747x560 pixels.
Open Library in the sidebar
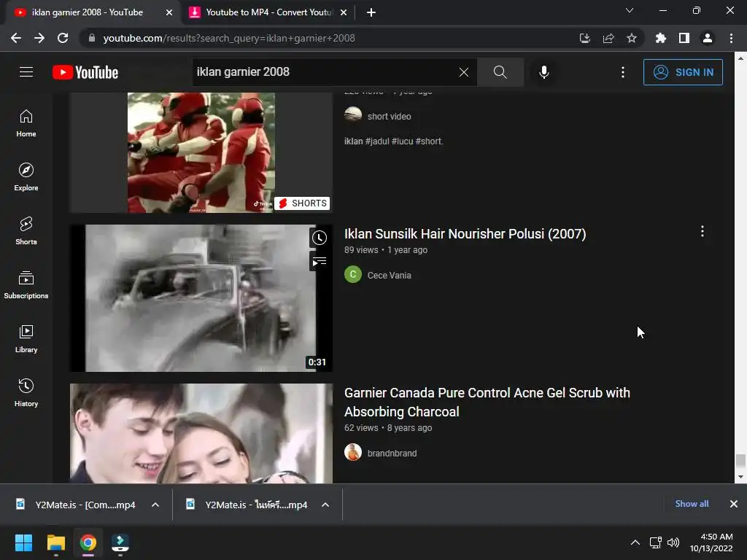coord(26,338)
